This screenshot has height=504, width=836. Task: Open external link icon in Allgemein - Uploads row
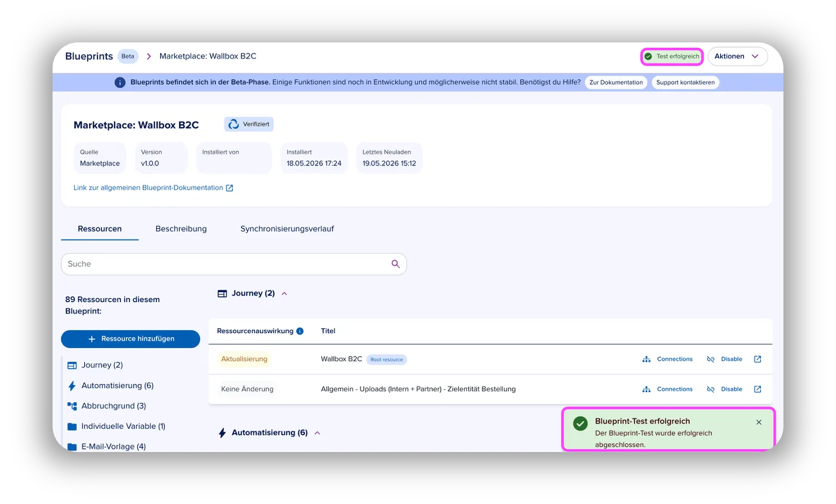coord(757,389)
